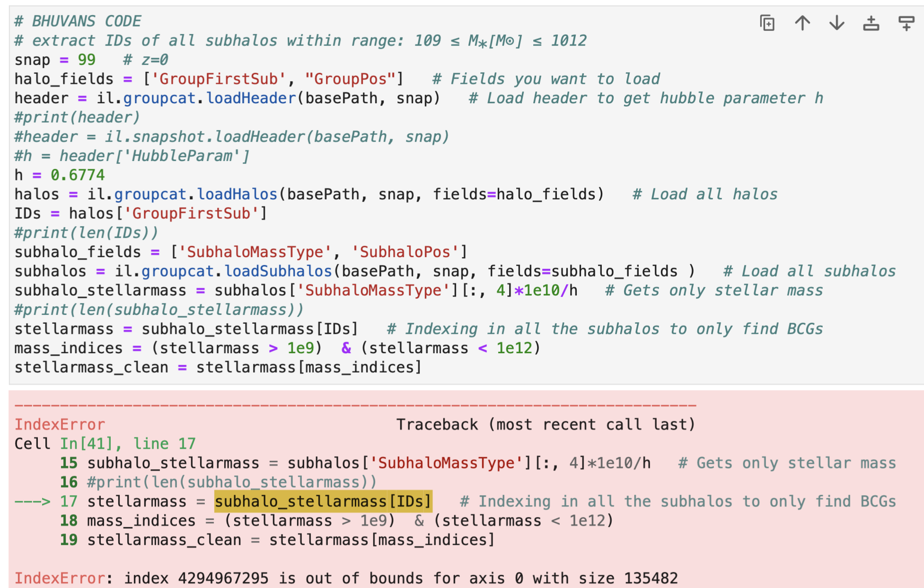This screenshot has width=924, height=588.
Task: Move the cell up with arrow icon
Action: click(x=802, y=23)
